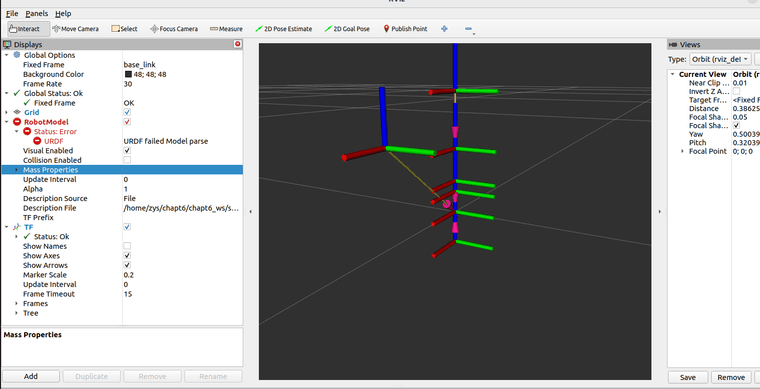Click the Add display button
This screenshot has height=389, width=760.
pyautogui.click(x=31, y=376)
